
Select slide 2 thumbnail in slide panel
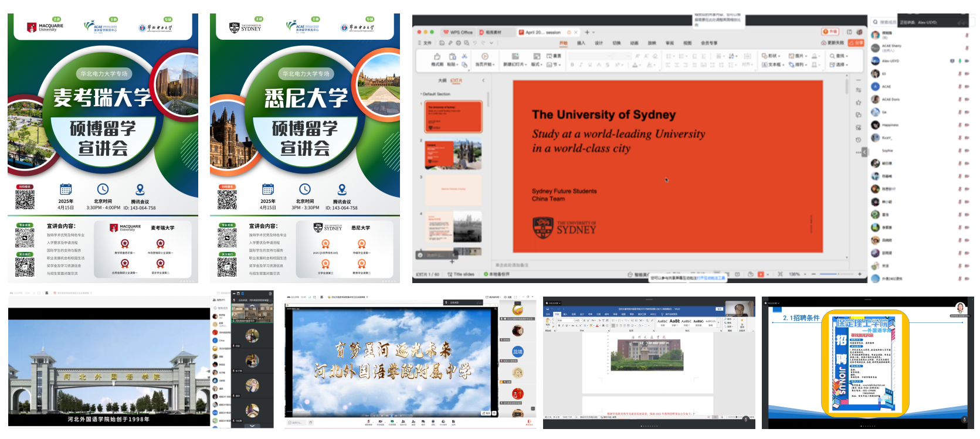coord(453,154)
